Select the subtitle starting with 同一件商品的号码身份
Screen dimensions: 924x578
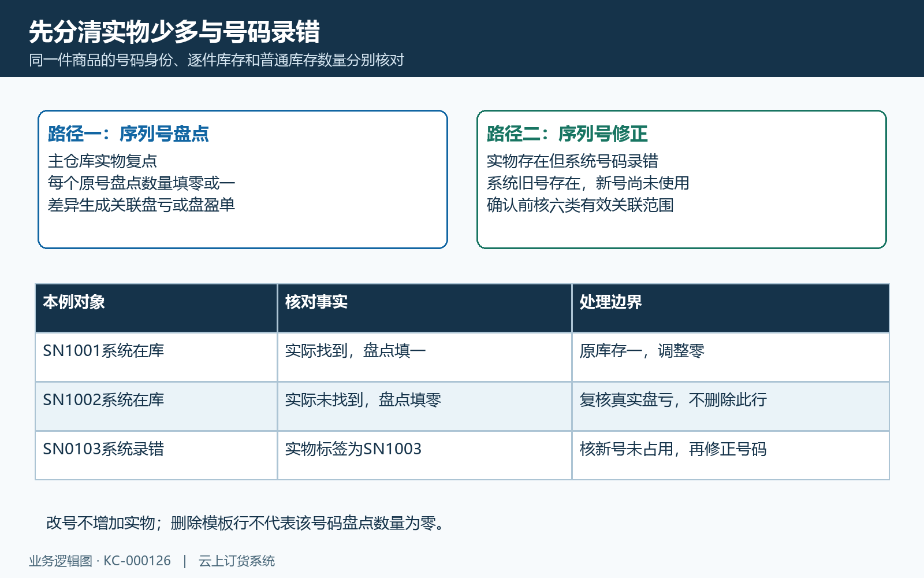(217, 60)
